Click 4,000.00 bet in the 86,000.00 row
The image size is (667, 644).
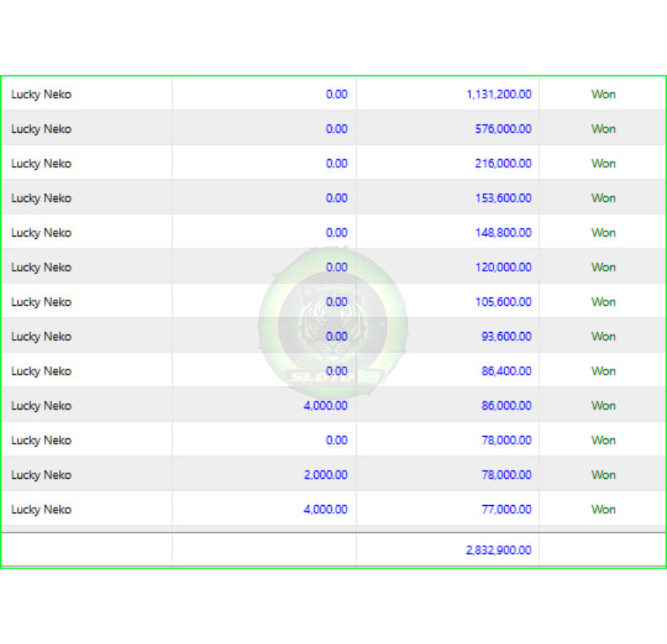pos(326,405)
